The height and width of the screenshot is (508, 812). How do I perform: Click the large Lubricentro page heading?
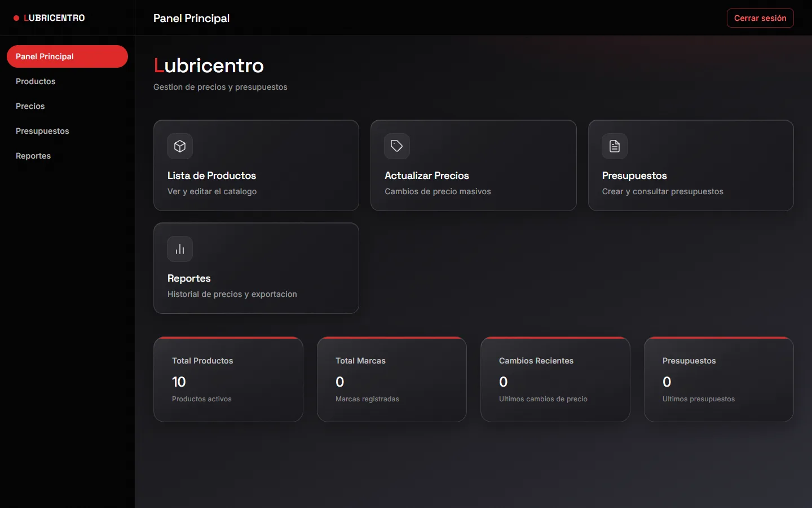click(209, 65)
